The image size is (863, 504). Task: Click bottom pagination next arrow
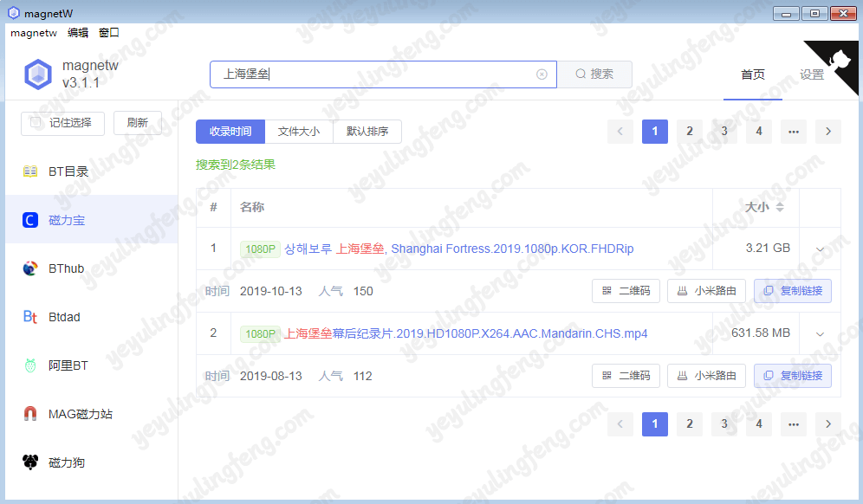click(828, 424)
